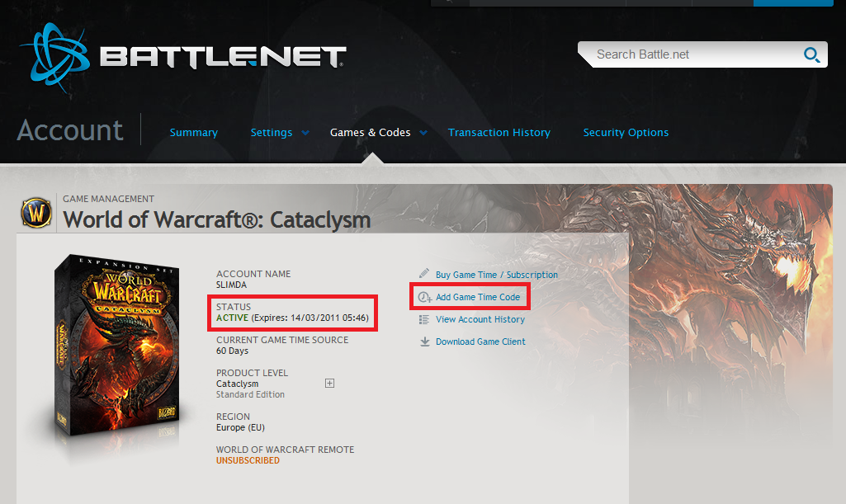Click Download Game Client link
Image resolution: width=846 pixels, height=504 pixels.
(x=480, y=341)
